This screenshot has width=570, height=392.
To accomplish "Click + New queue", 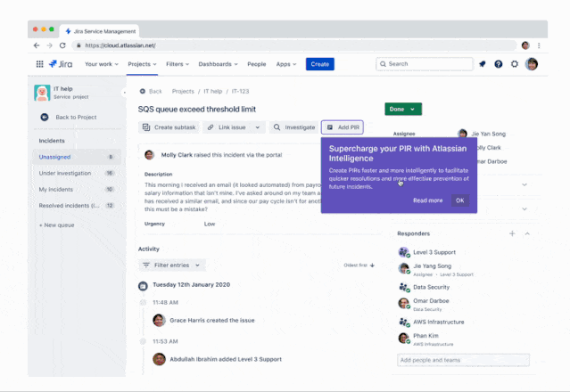I will point(57,225).
